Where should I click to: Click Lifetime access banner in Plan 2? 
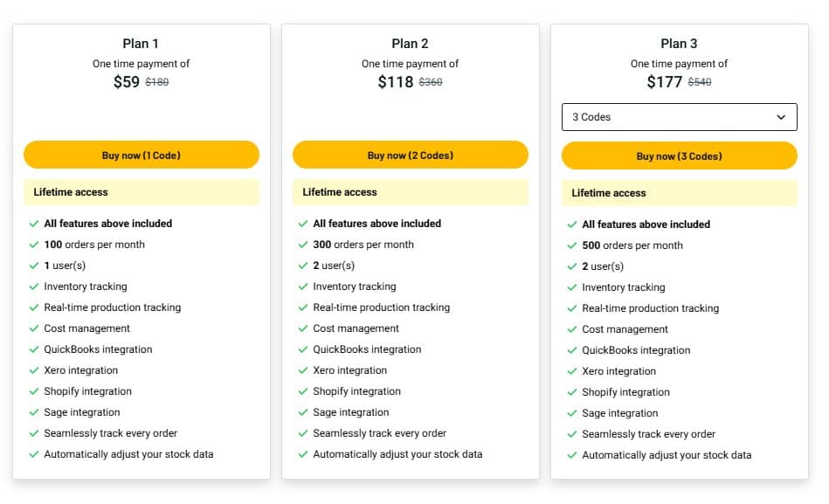click(x=410, y=192)
